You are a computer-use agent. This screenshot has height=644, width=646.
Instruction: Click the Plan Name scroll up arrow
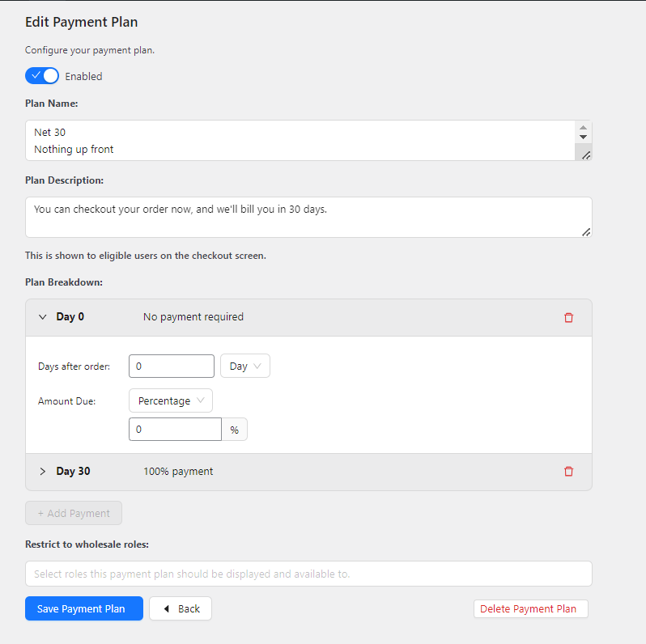(583, 128)
